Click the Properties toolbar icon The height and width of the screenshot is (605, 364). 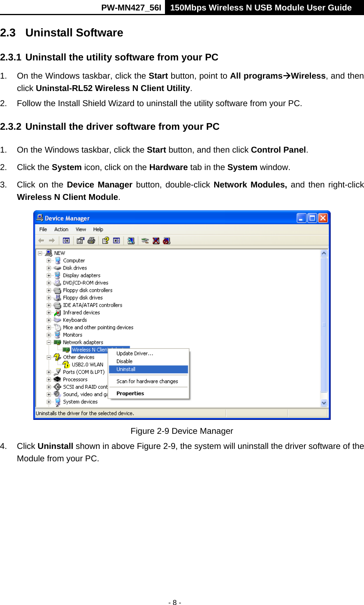click(x=80, y=241)
